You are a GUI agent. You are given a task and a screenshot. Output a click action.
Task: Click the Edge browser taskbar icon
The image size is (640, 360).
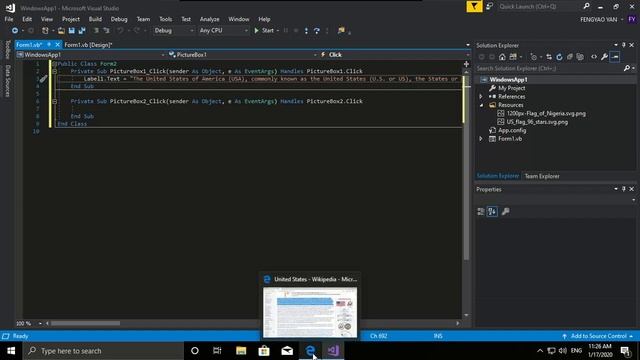coord(310,351)
